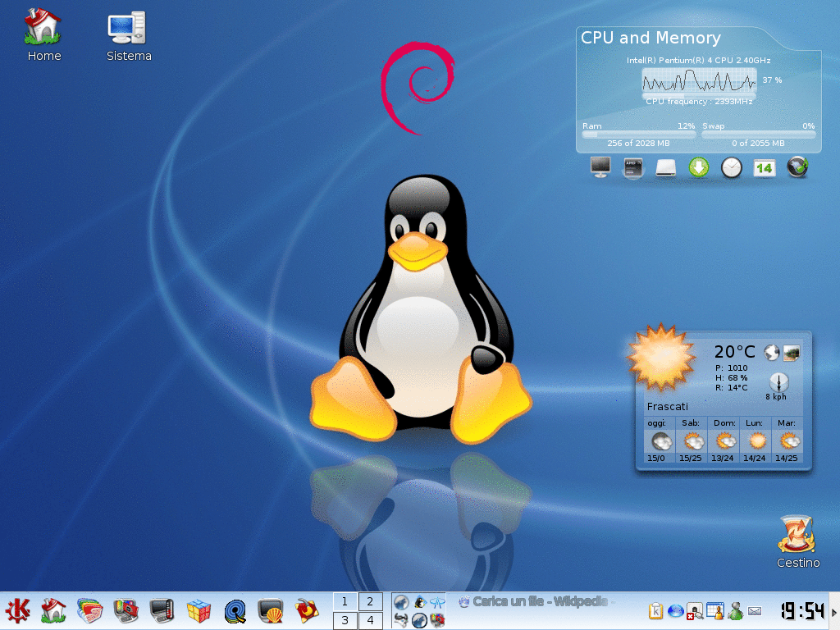Image resolution: width=840 pixels, height=630 pixels.
Task: Open the K menu launcher
Action: [x=18, y=611]
